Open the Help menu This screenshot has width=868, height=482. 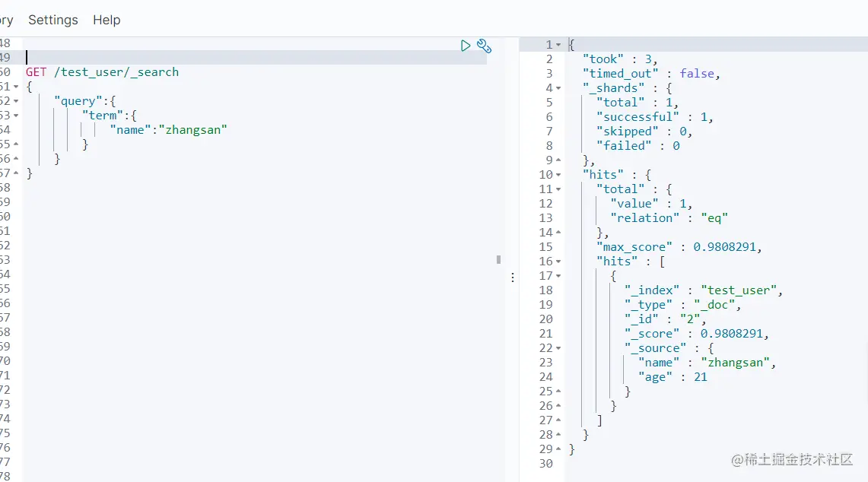(107, 20)
